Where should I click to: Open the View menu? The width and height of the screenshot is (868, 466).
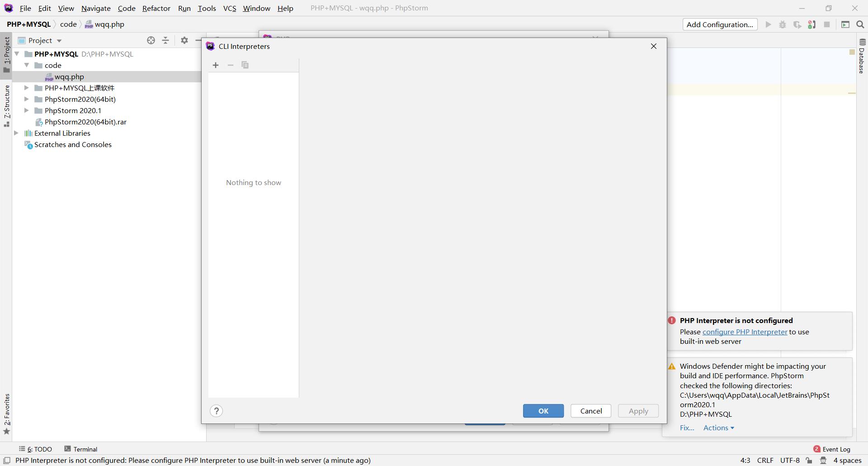click(66, 8)
